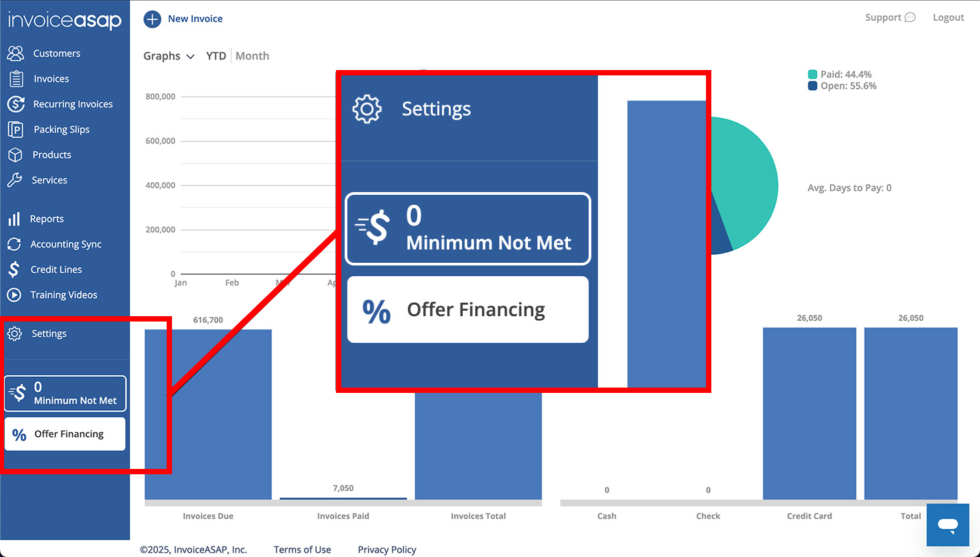Click the Support speech bubble icon

910,17
